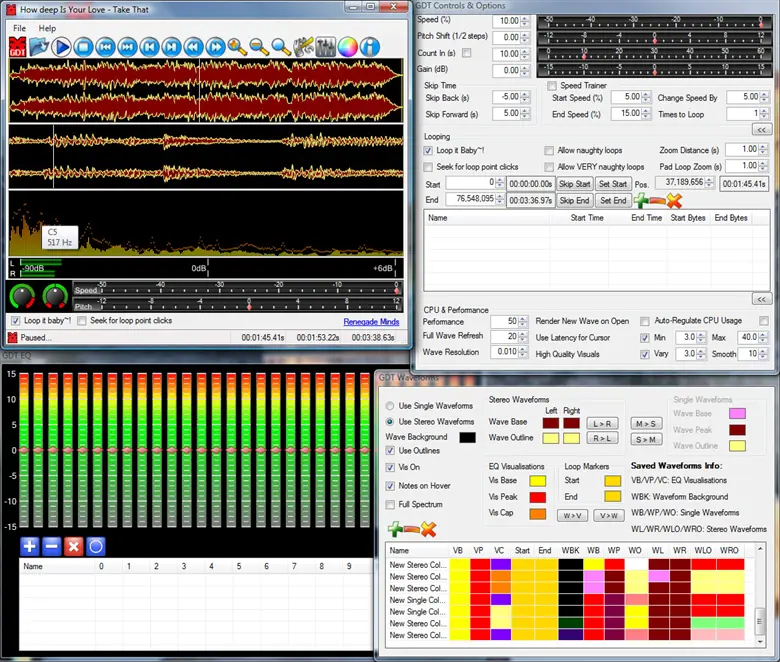Screen dimensions: 780x662
Task: Open the File menu
Action: (x=20, y=28)
